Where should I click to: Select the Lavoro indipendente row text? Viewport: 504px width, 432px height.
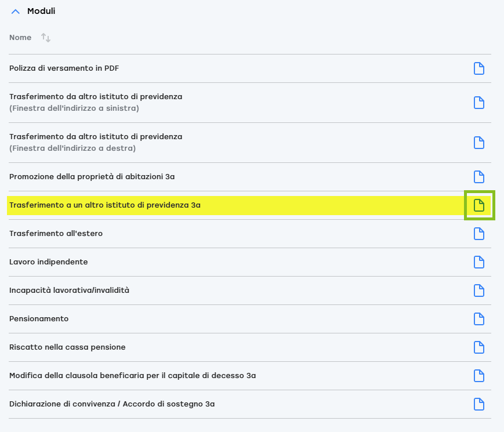coord(49,262)
